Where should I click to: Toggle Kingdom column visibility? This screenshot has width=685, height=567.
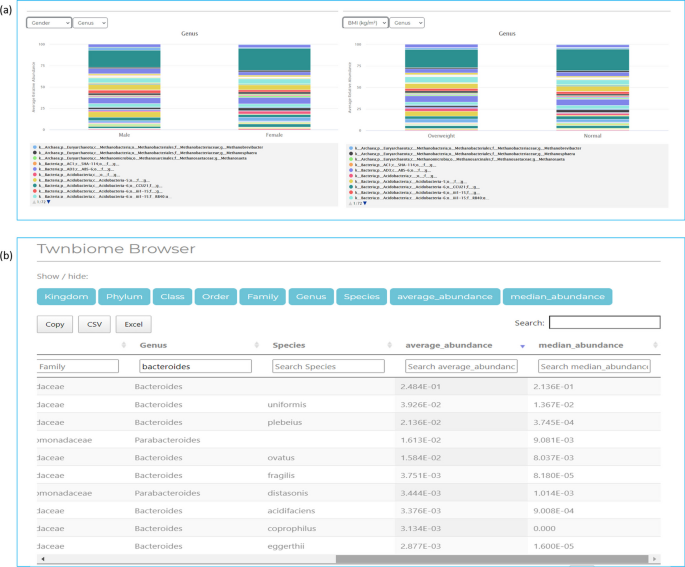tap(66, 297)
